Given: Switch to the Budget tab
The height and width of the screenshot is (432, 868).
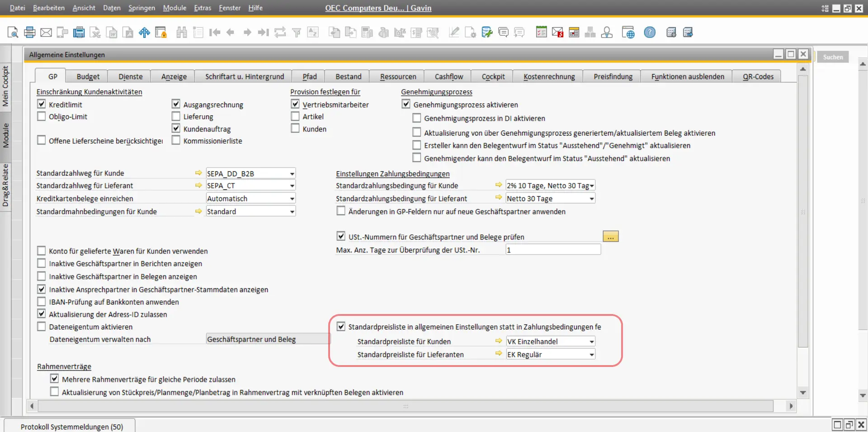Looking at the screenshot, I should tap(88, 76).
